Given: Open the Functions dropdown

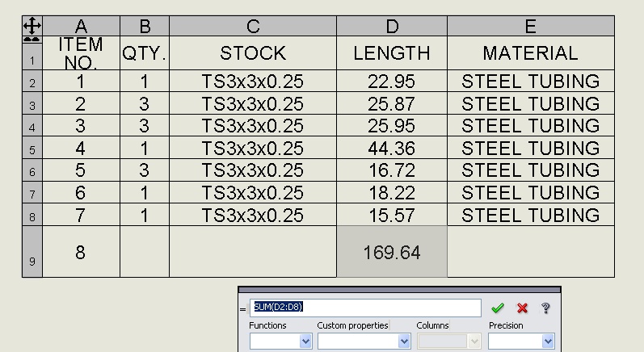Looking at the screenshot, I should (280, 341).
